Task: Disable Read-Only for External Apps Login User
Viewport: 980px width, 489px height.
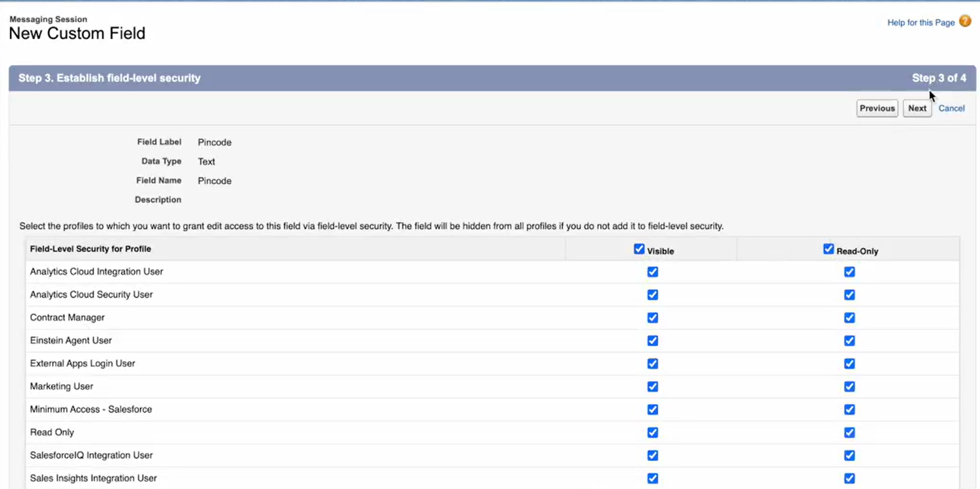Action: click(x=849, y=363)
